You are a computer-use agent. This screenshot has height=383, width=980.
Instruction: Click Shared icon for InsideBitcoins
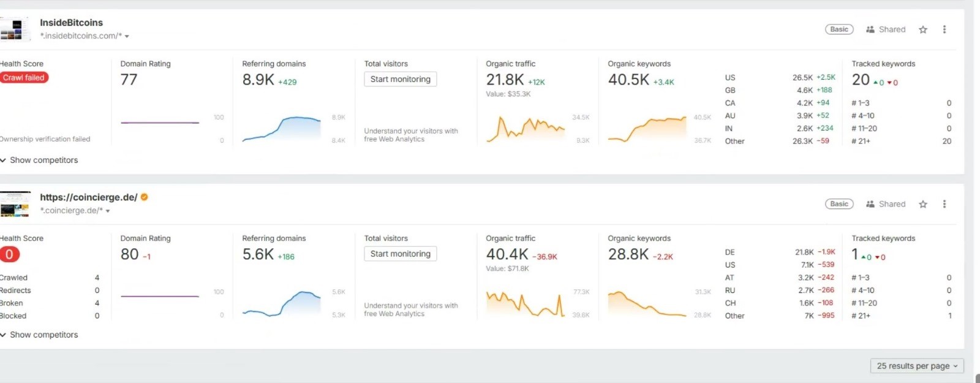tap(870, 29)
